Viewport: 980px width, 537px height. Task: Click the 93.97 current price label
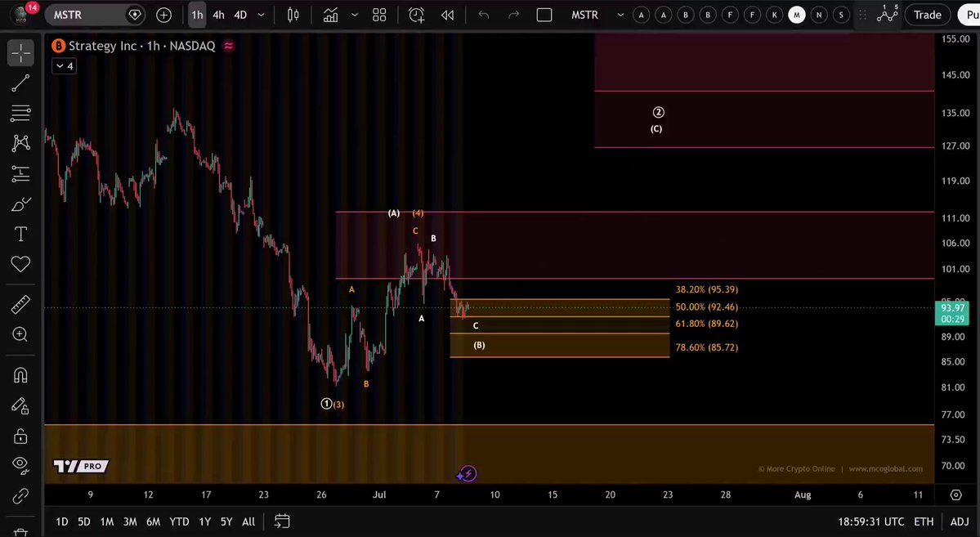pyautogui.click(x=952, y=313)
